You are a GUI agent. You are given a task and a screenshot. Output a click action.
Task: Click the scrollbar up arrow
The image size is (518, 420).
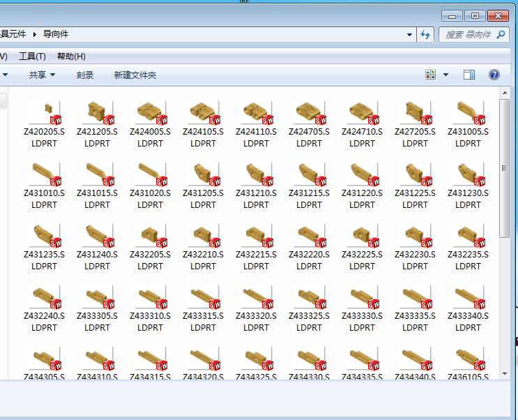coord(505,93)
